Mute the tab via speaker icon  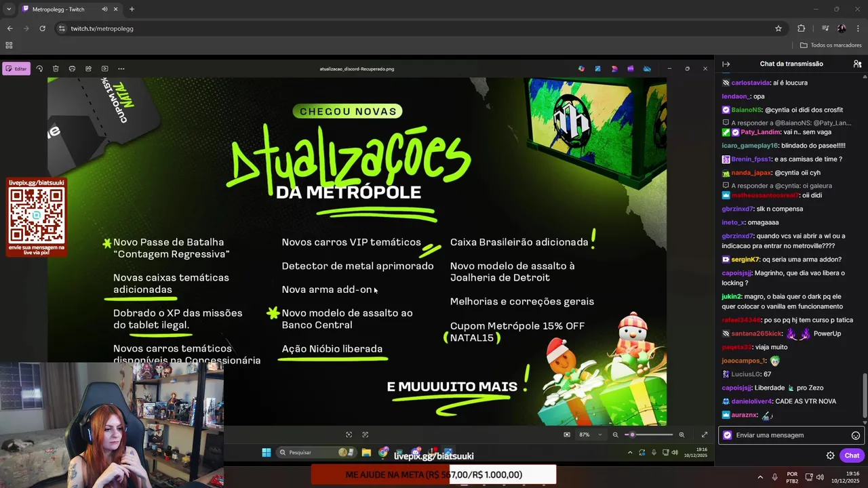coord(104,9)
